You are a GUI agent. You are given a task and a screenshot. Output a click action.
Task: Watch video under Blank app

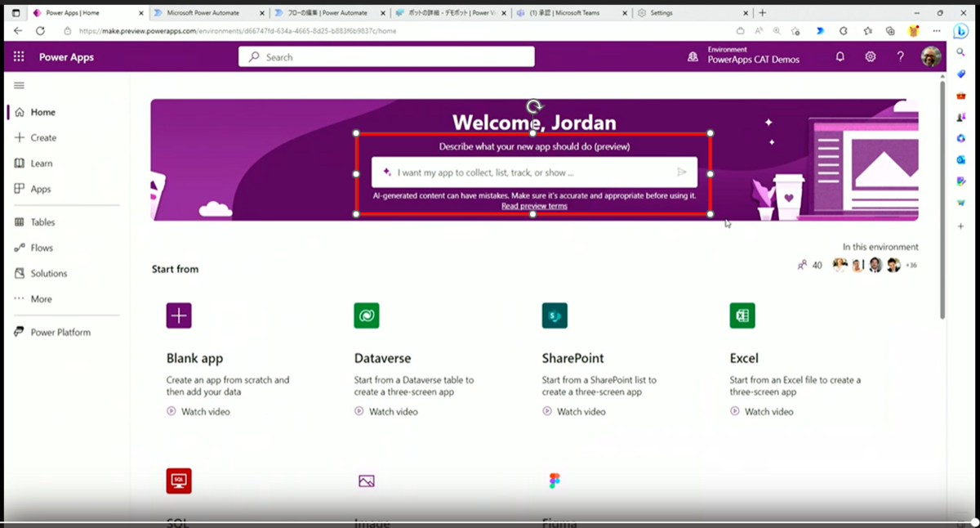[198, 412]
